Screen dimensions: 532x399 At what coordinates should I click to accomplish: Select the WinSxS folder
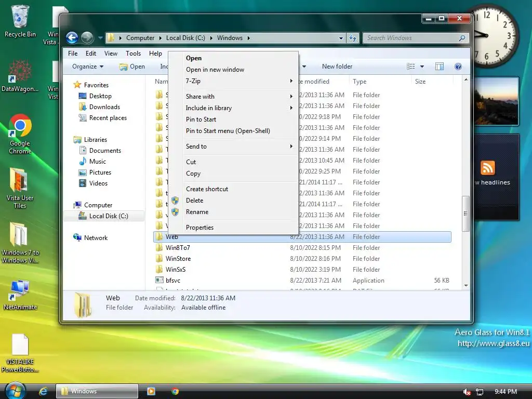302,270
